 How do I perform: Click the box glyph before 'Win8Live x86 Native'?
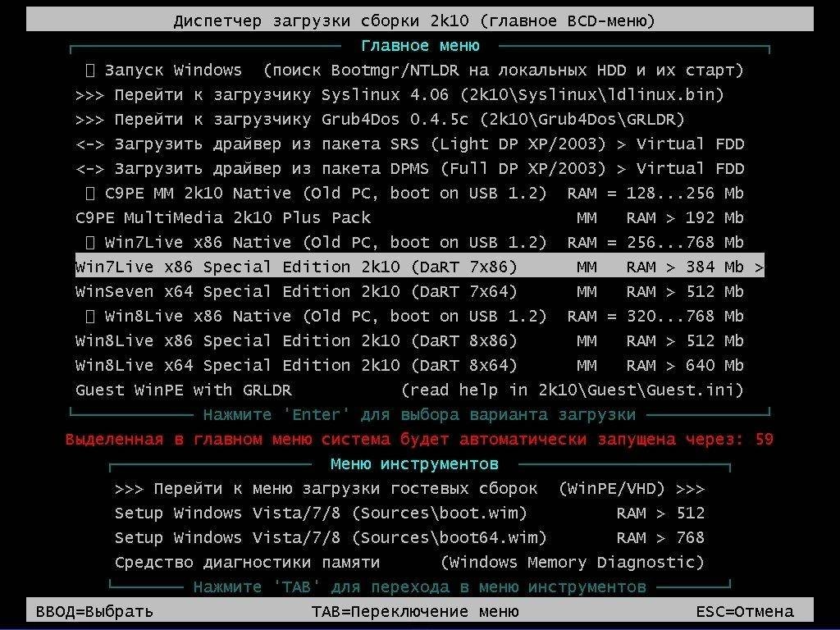pos(90,317)
